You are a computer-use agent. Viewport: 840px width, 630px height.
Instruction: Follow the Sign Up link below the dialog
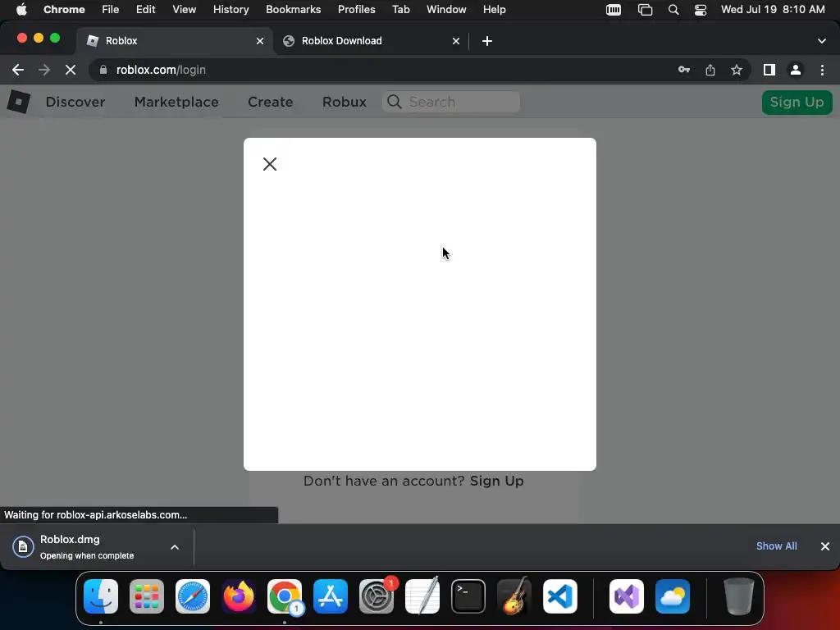496,481
